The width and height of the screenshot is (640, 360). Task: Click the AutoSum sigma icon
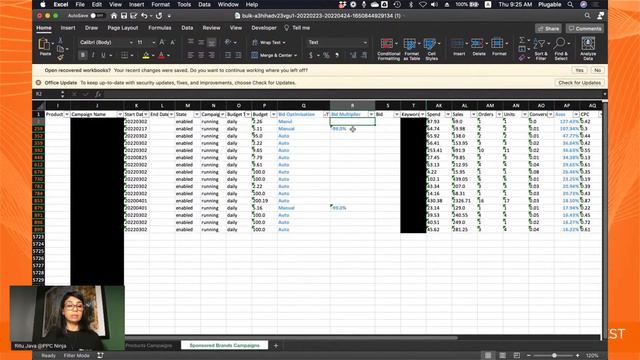(x=522, y=40)
